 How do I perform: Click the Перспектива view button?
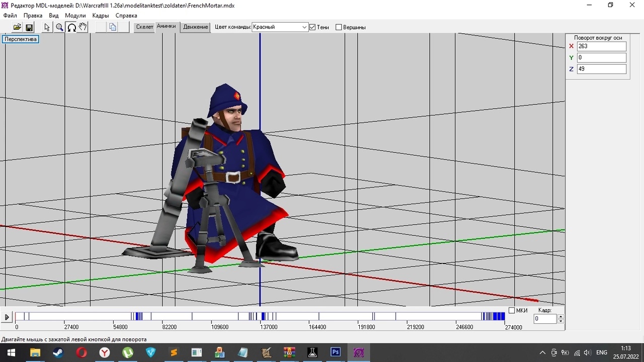click(x=21, y=39)
